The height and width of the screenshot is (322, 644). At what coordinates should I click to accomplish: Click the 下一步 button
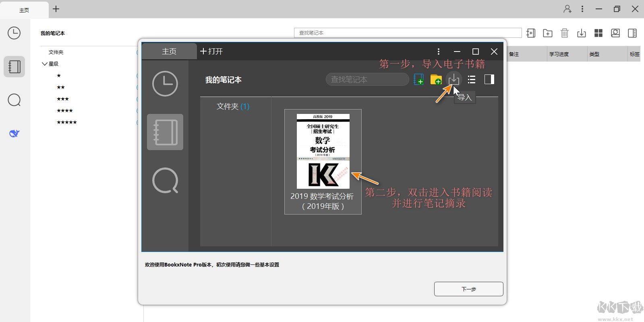click(x=468, y=289)
